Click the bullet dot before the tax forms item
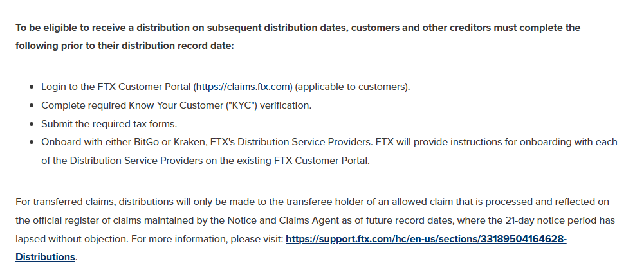Screen dimensions: 644x275 [x=32, y=123]
